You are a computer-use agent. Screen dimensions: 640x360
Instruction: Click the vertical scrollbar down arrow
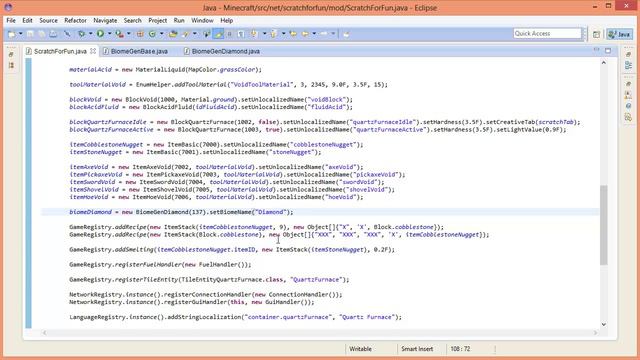tap(604, 324)
